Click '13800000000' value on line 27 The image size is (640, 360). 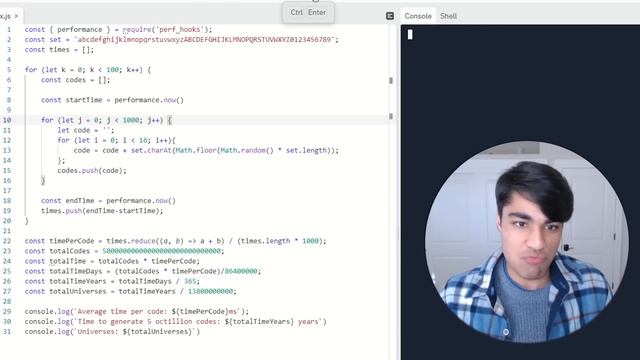[210, 291]
